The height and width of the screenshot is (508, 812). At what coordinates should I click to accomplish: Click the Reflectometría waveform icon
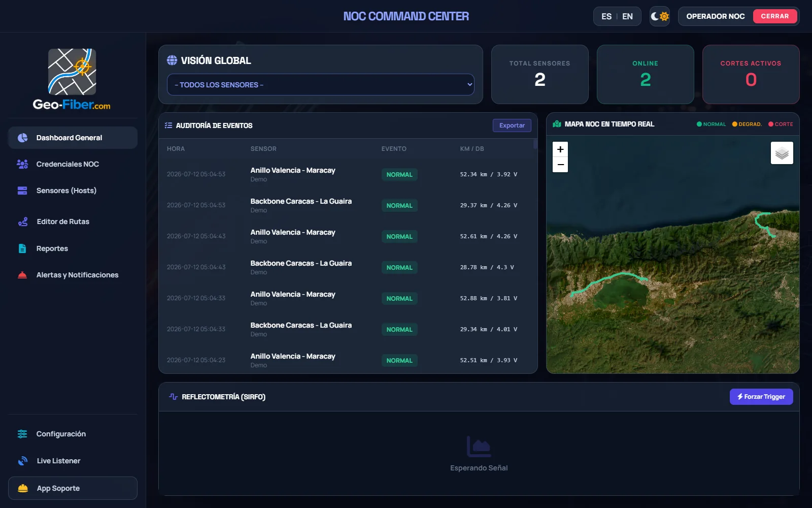(x=173, y=397)
